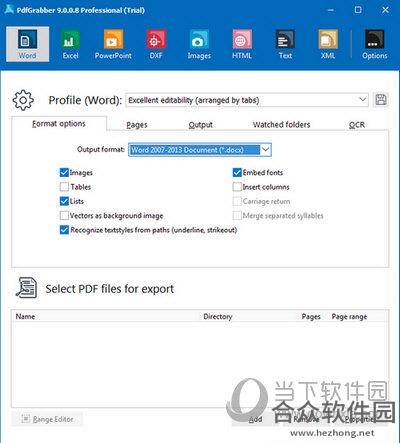The height and width of the screenshot is (443, 400).
Task: Enable the Insert columns checkbox
Action: click(x=237, y=187)
